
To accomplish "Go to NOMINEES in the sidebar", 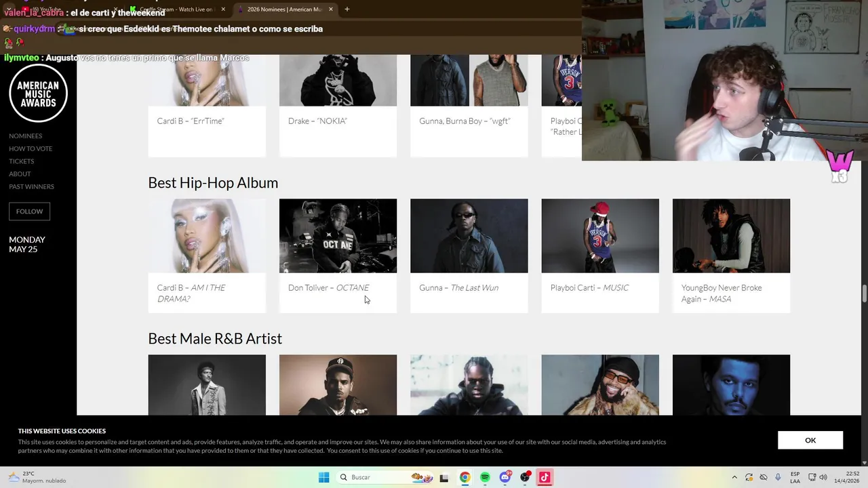I will click(25, 136).
